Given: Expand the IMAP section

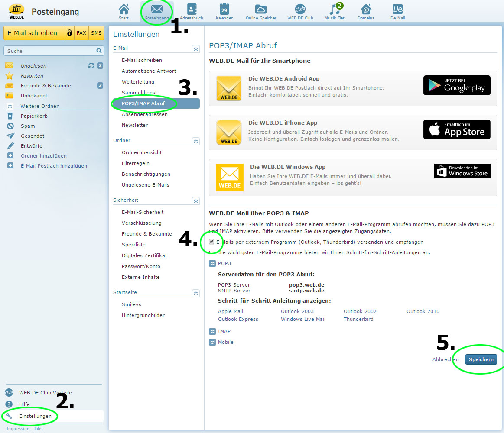Looking at the screenshot, I should coord(212,331).
